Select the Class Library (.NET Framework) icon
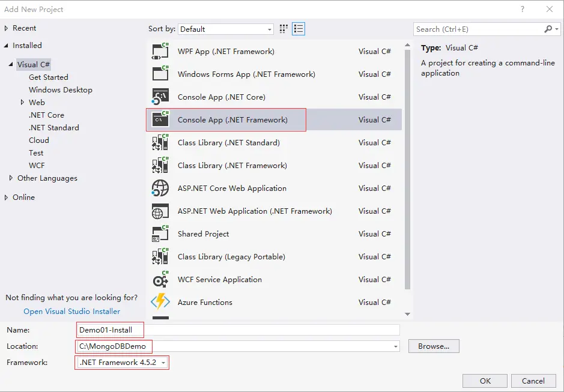 coord(160,166)
